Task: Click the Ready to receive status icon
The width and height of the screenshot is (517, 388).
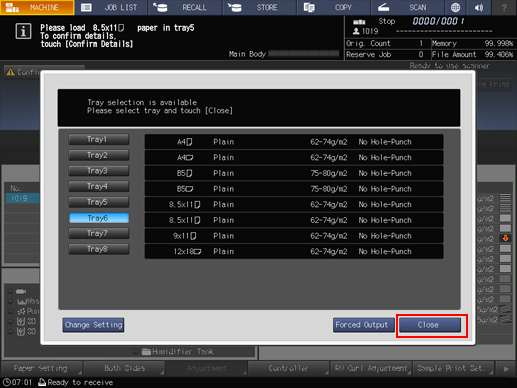Action: tap(42, 382)
